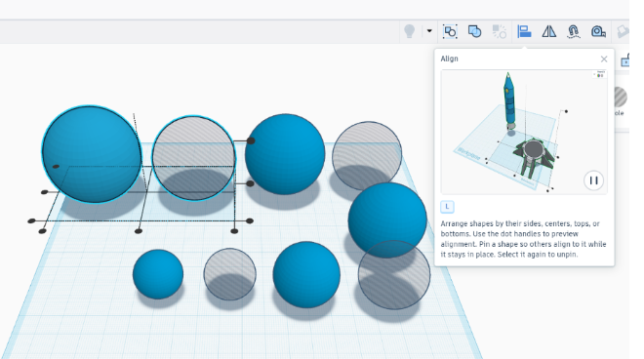
Task: Select the Mirror tool icon
Action: click(x=548, y=31)
